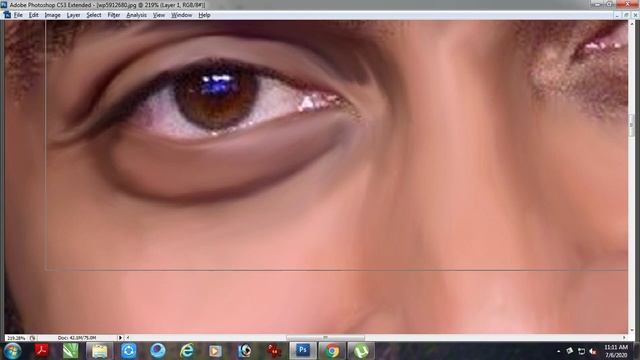Open the status bar info options arrow
This screenshot has width=640, height=360.
tap(120, 338)
